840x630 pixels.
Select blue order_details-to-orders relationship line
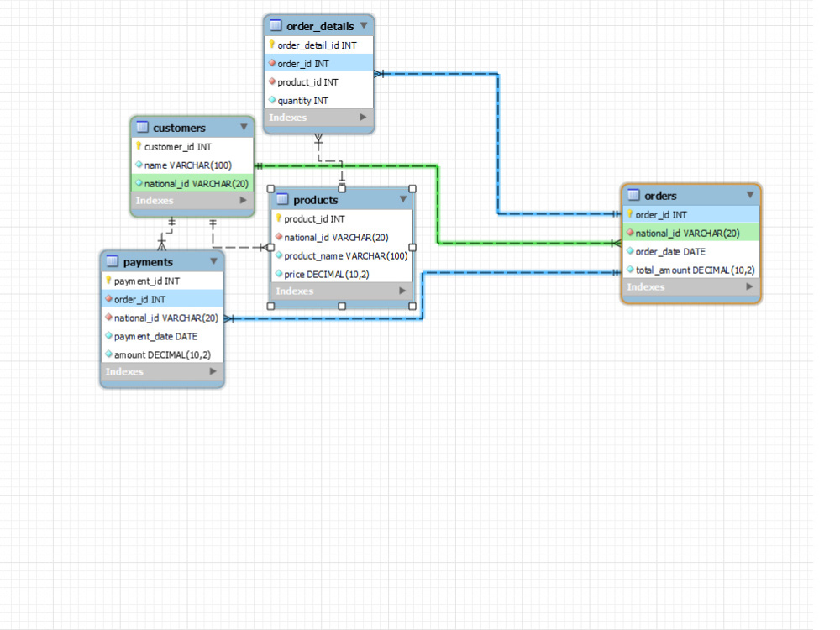497,144
